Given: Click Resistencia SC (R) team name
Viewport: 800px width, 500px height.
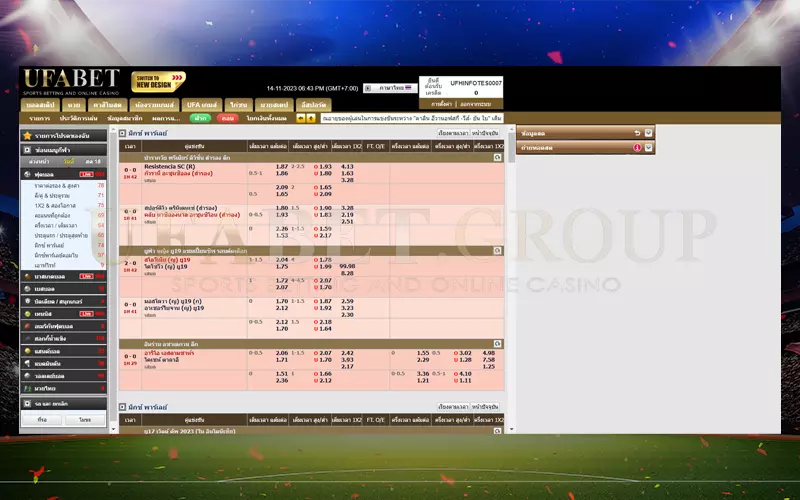Looking at the screenshot, I should [169, 166].
